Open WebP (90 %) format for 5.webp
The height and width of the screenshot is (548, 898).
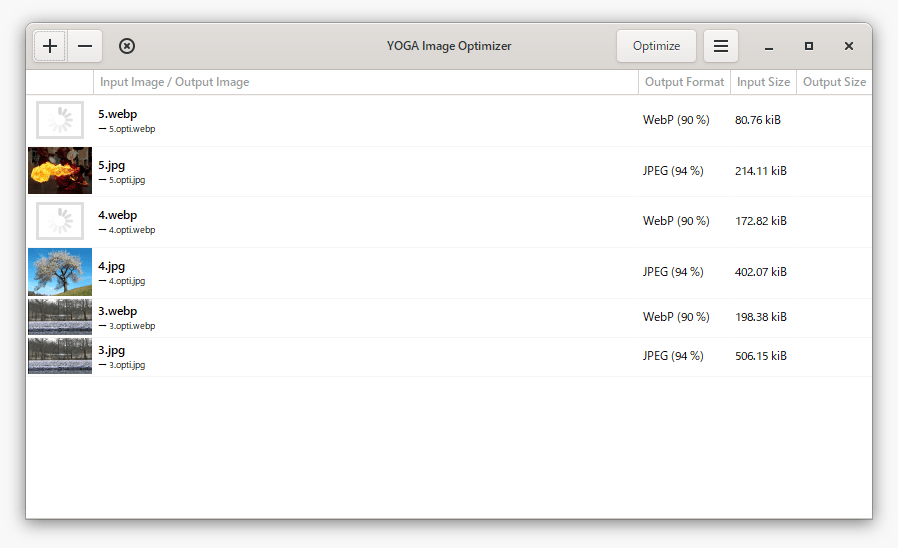[676, 120]
